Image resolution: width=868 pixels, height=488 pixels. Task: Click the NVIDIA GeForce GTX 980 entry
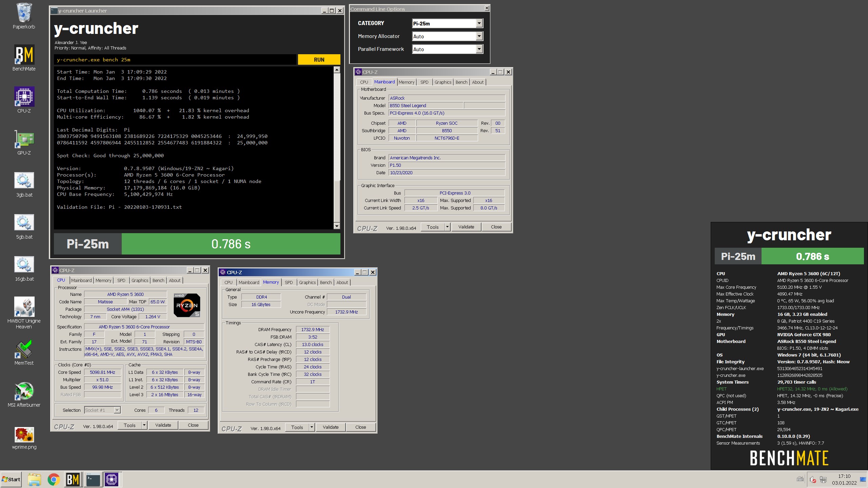click(x=804, y=334)
